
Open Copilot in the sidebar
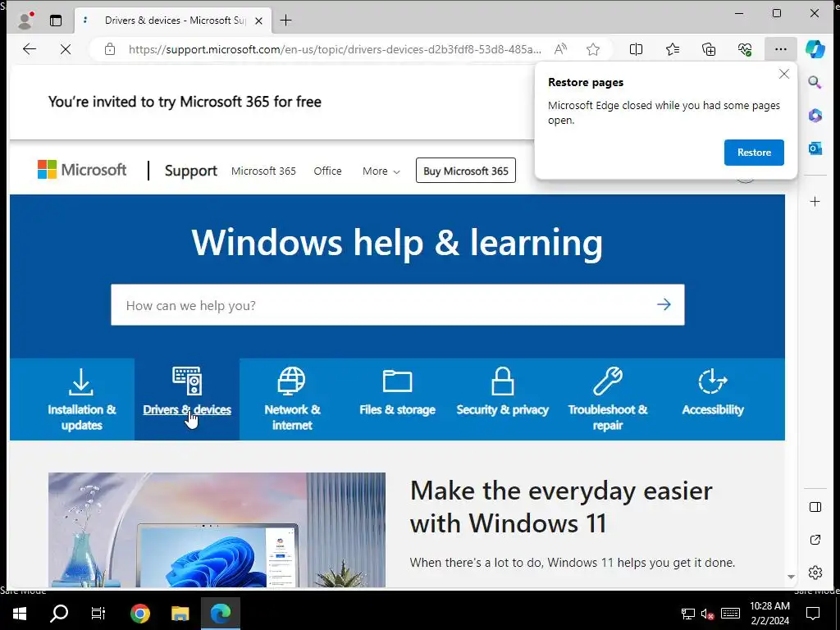[815, 49]
